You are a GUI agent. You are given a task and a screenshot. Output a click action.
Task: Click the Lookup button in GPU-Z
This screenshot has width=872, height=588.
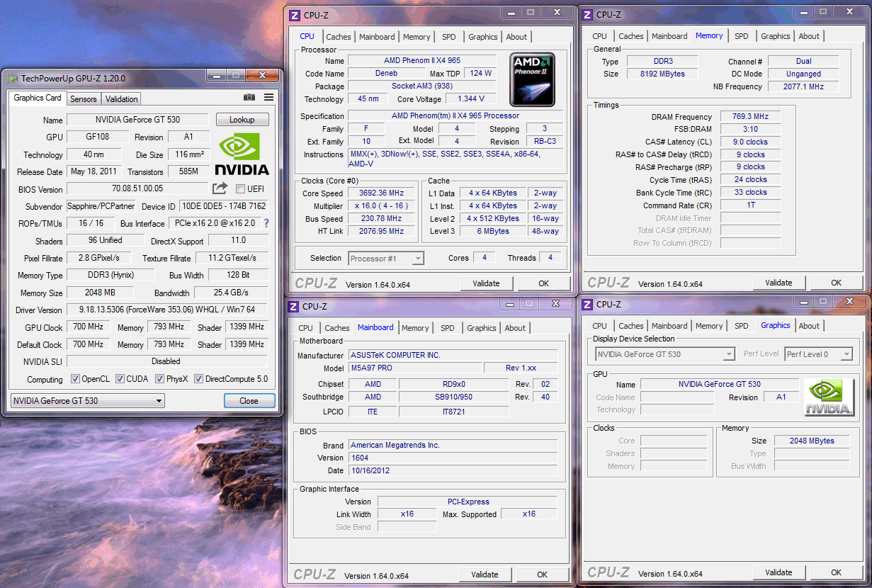[x=242, y=120]
